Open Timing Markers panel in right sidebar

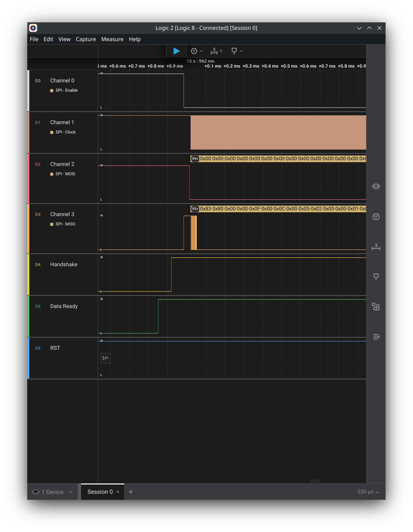(x=376, y=277)
